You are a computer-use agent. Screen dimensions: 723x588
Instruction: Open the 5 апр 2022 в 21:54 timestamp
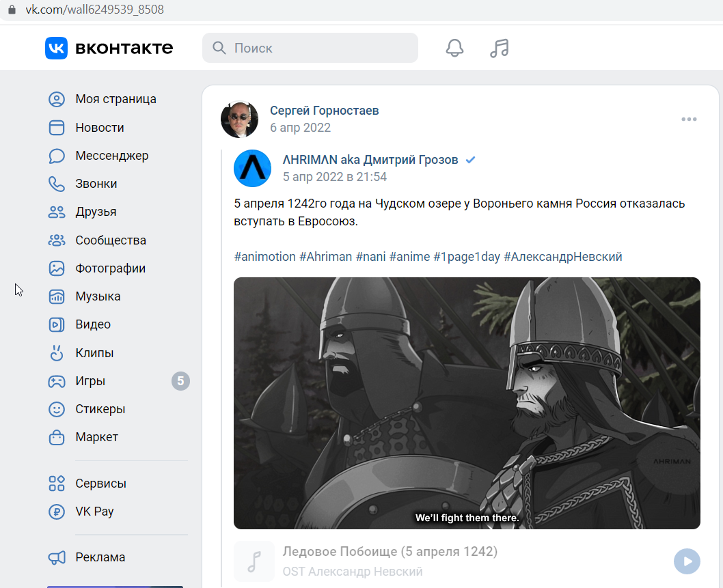click(x=335, y=177)
